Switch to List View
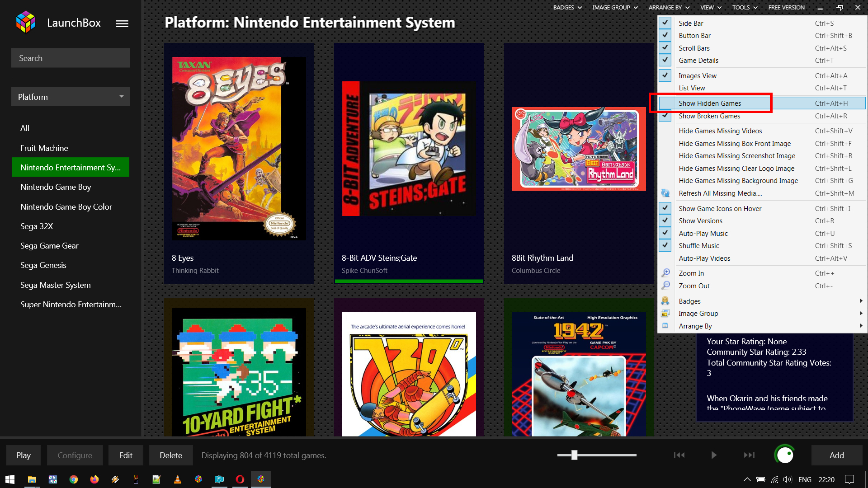Screen dimensions: 868x488 coord(762,88)
